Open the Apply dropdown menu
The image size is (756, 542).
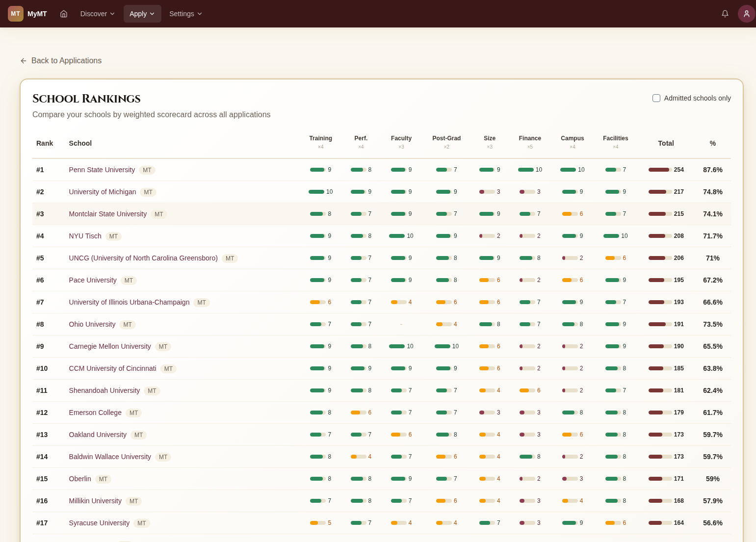142,14
